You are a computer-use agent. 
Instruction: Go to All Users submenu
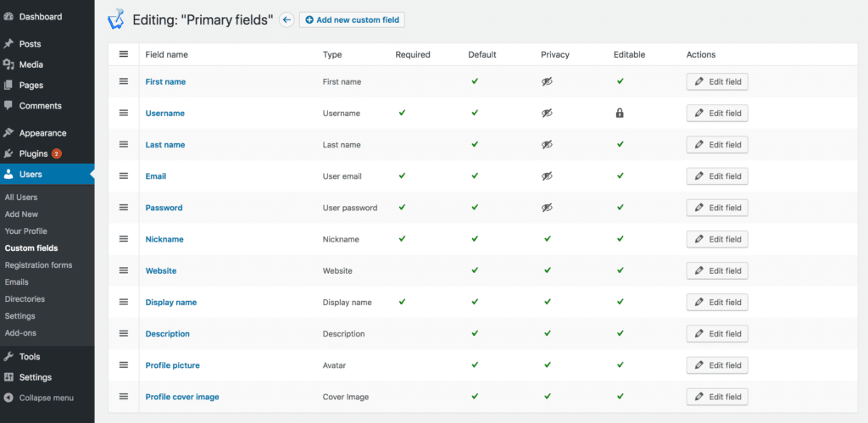pos(21,198)
